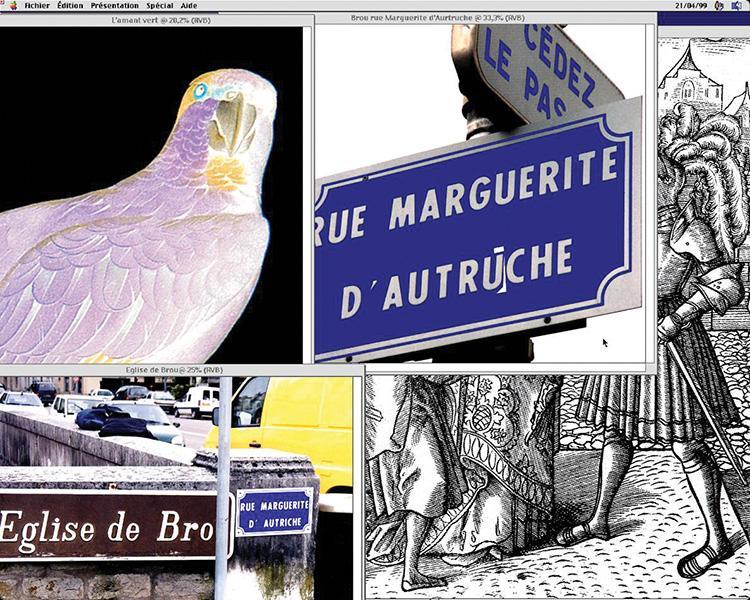Open the Aide menu
The image size is (750, 600).
188,5
